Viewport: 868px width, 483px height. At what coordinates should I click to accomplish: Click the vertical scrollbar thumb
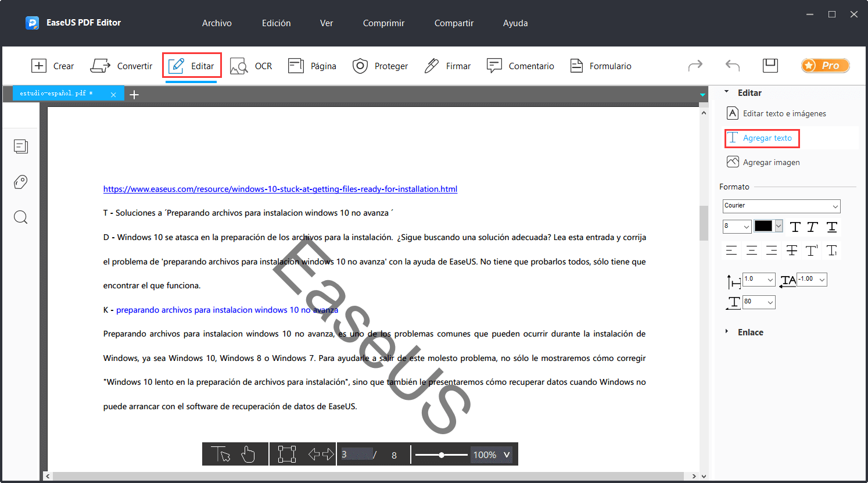(x=704, y=223)
